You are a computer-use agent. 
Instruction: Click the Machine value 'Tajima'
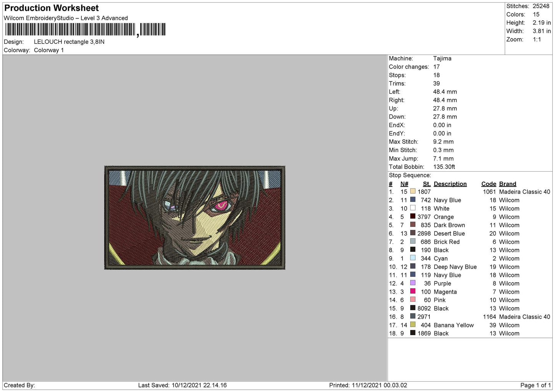[442, 58]
